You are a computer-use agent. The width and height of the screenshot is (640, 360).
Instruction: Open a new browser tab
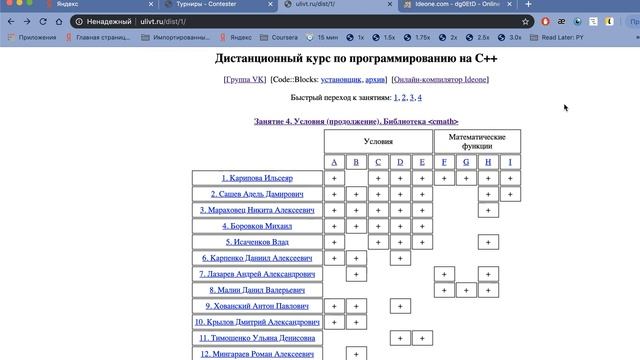click(529, 4)
